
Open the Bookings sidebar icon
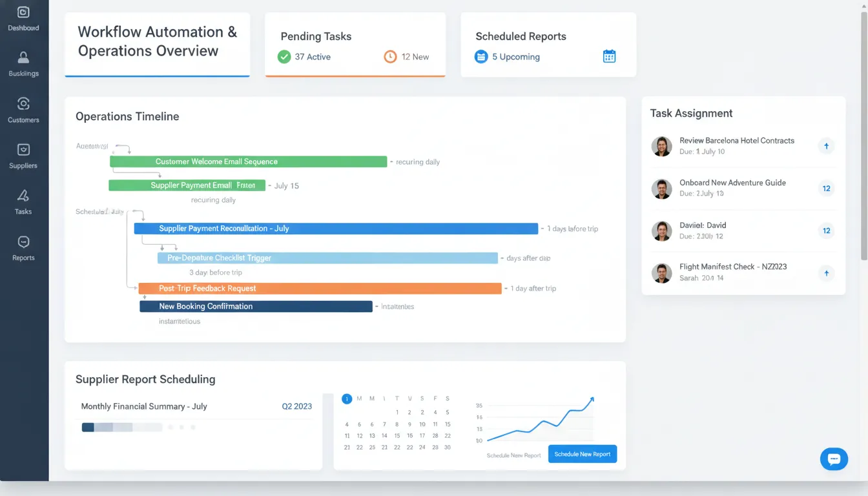tap(23, 57)
